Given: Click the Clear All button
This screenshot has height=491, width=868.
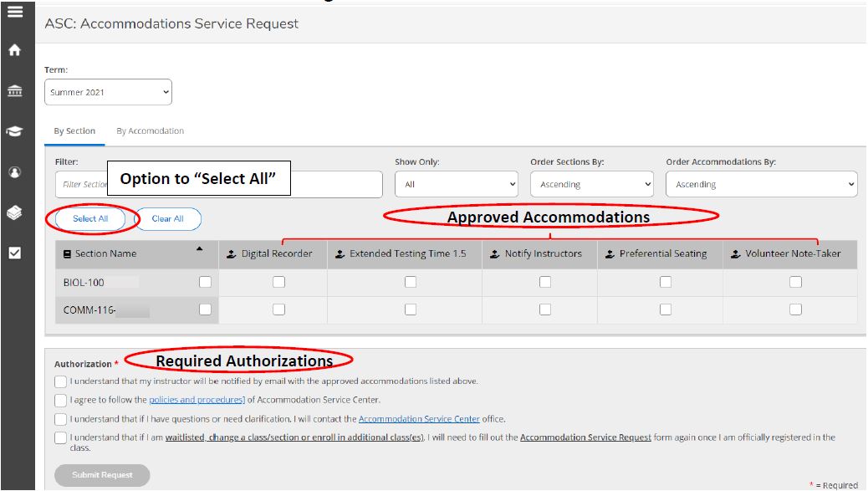Looking at the screenshot, I should pyautogui.click(x=167, y=219).
